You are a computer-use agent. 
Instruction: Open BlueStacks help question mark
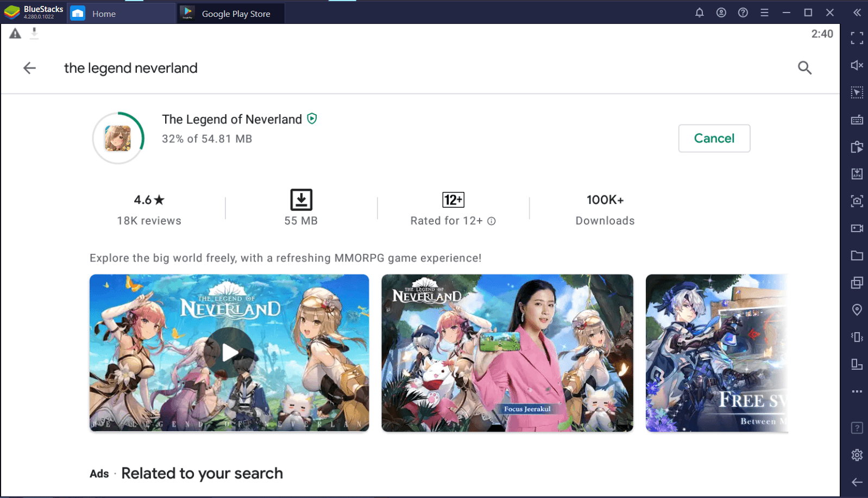pyautogui.click(x=743, y=13)
